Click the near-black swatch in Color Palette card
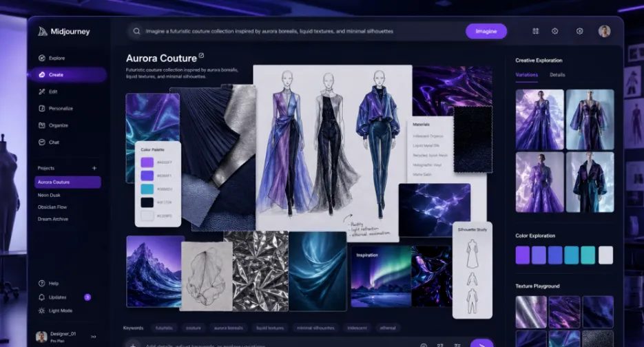Image resolution: width=644 pixels, height=347 pixels. tap(147, 202)
